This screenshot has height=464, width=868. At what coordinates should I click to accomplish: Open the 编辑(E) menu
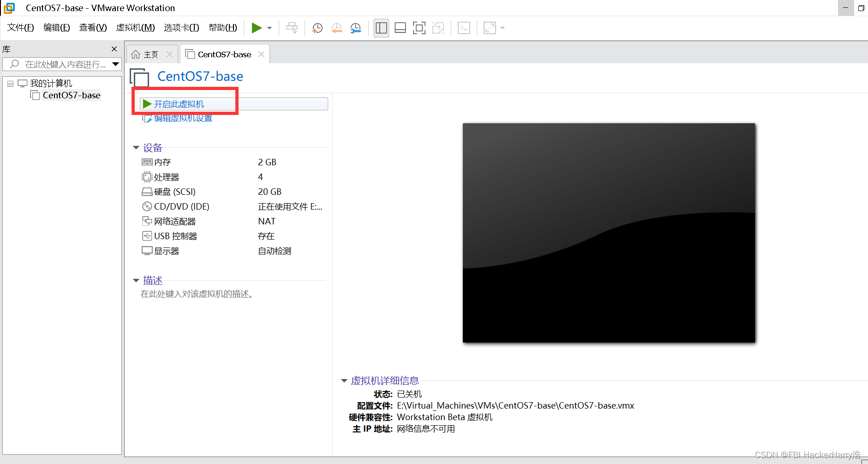click(x=57, y=28)
